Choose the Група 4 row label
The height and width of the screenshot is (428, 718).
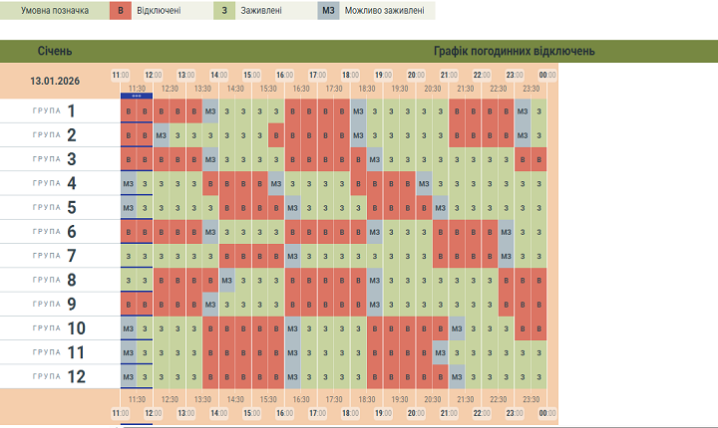(55, 183)
